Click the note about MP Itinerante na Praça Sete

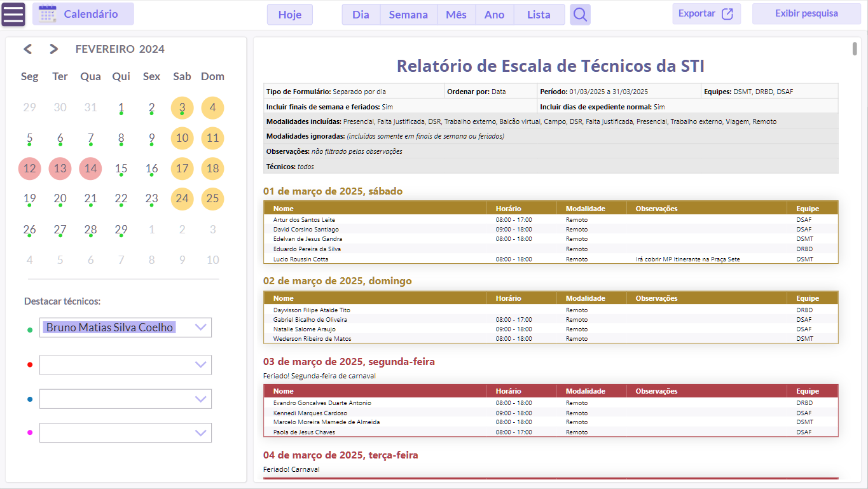coord(687,259)
